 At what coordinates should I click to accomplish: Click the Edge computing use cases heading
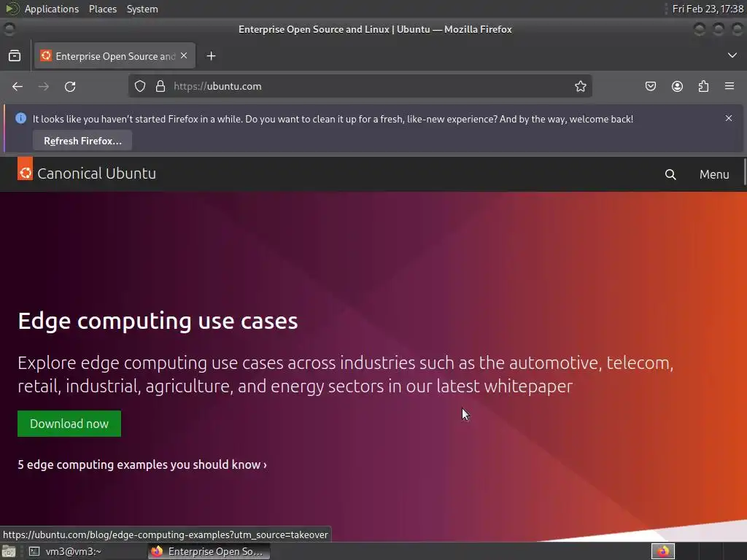(x=158, y=321)
